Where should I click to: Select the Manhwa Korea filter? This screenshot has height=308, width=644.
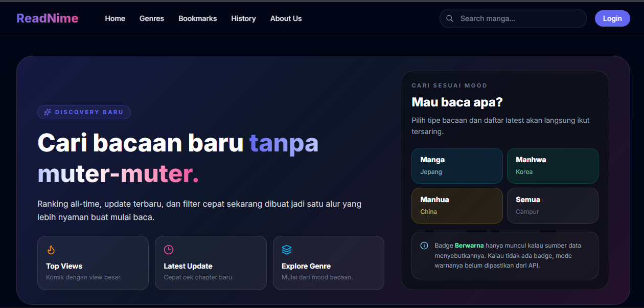click(x=553, y=166)
